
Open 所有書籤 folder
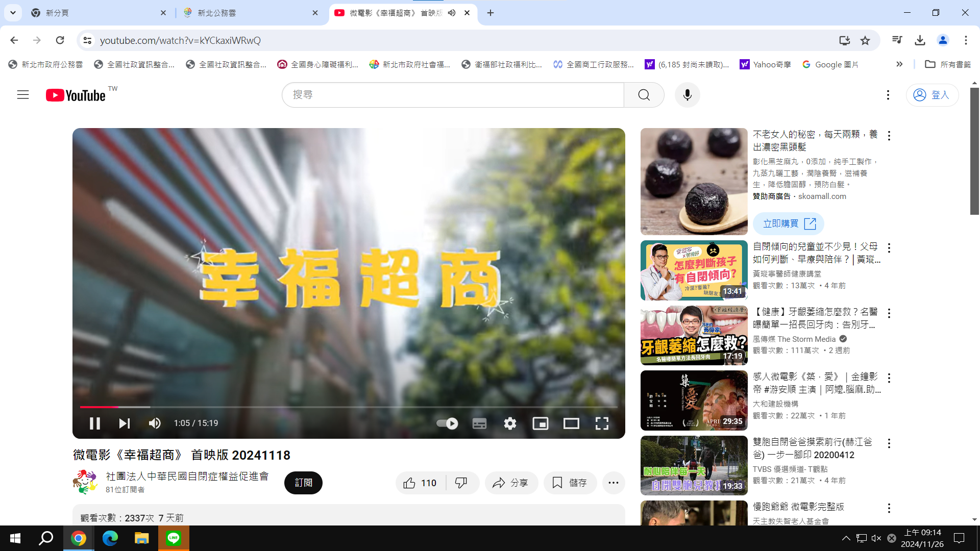(948, 64)
